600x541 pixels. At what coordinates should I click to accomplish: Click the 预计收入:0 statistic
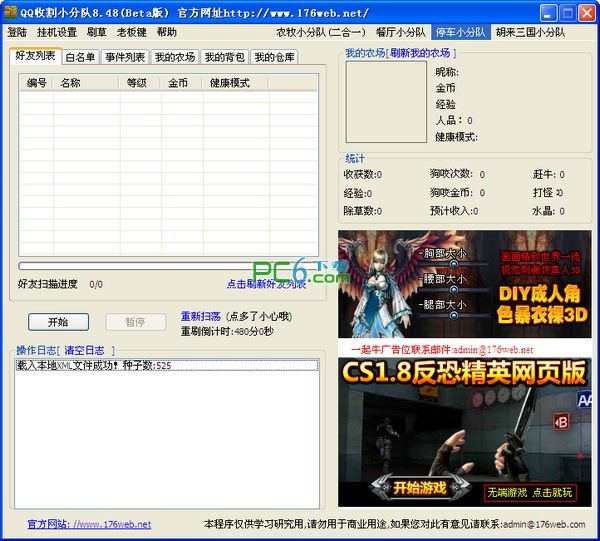point(454,211)
